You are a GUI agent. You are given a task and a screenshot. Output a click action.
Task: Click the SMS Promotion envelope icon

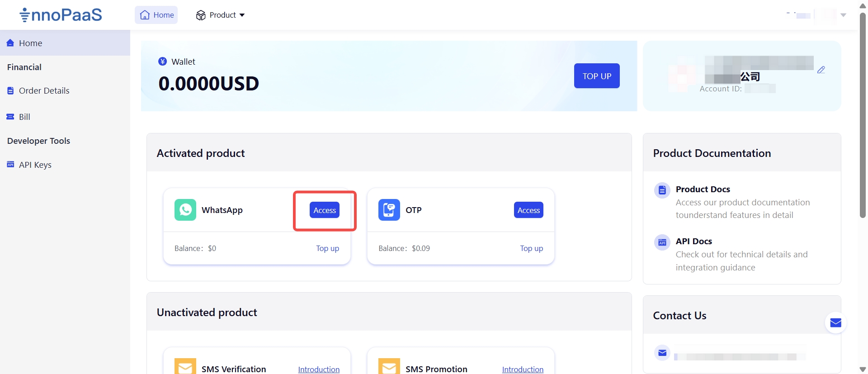point(389,366)
